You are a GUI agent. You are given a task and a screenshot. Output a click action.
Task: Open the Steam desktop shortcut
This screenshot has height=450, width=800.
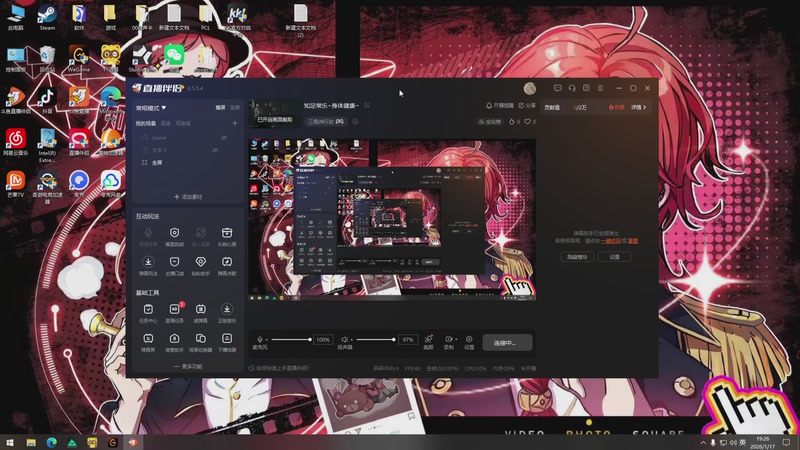click(47, 17)
